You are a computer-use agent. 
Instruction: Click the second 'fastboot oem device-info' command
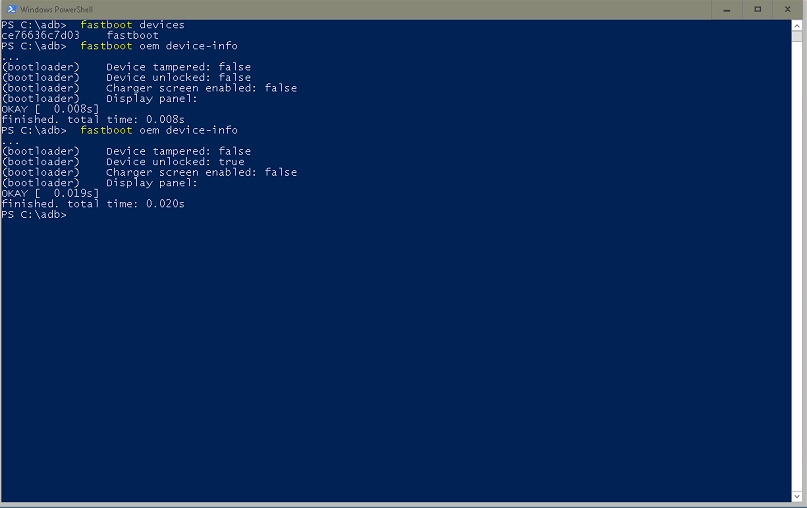pos(158,130)
